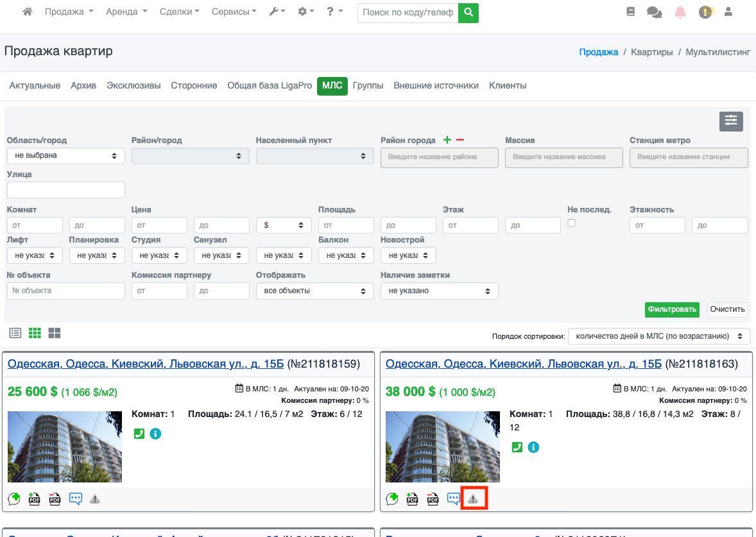Click the warning triangle on listing №211818163
The image size is (756, 537).
[x=473, y=499]
